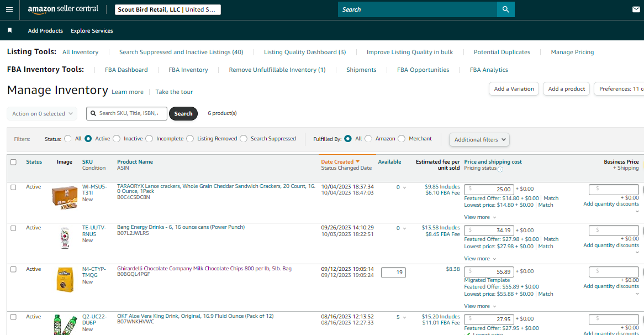Viewport: 644px width, 335px height.
Task: Click the black Search button
Action: (183, 113)
